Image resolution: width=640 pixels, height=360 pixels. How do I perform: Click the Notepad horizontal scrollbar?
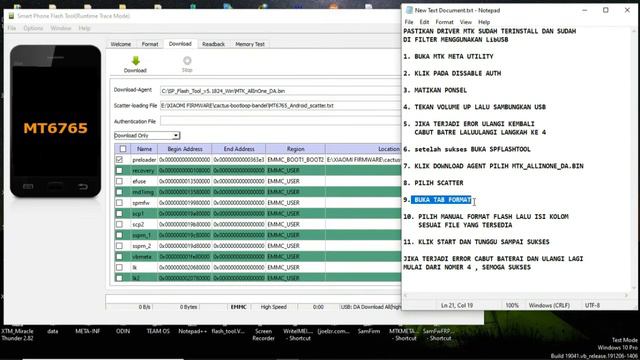point(516,295)
